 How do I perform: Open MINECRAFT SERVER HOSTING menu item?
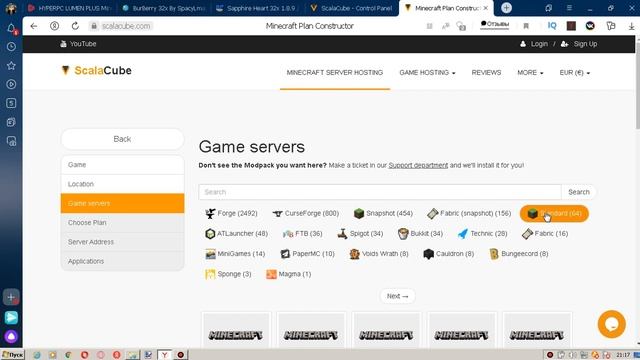pos(335,73)
